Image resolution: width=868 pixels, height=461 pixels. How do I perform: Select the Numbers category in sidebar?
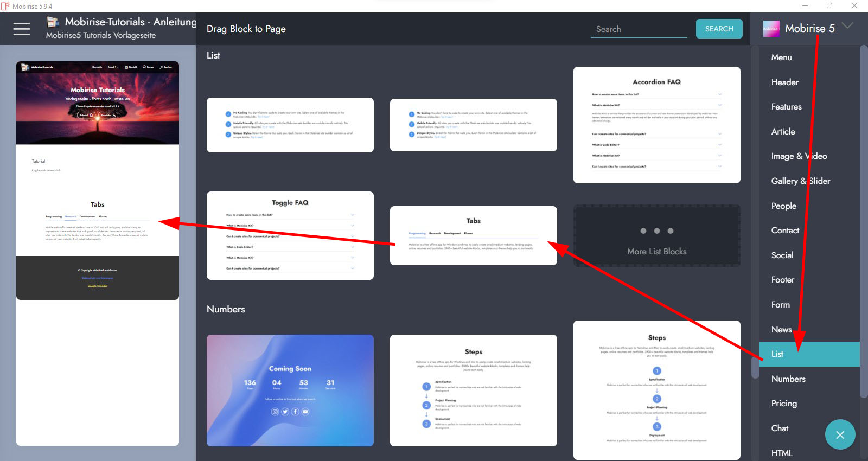coord(788,379)
